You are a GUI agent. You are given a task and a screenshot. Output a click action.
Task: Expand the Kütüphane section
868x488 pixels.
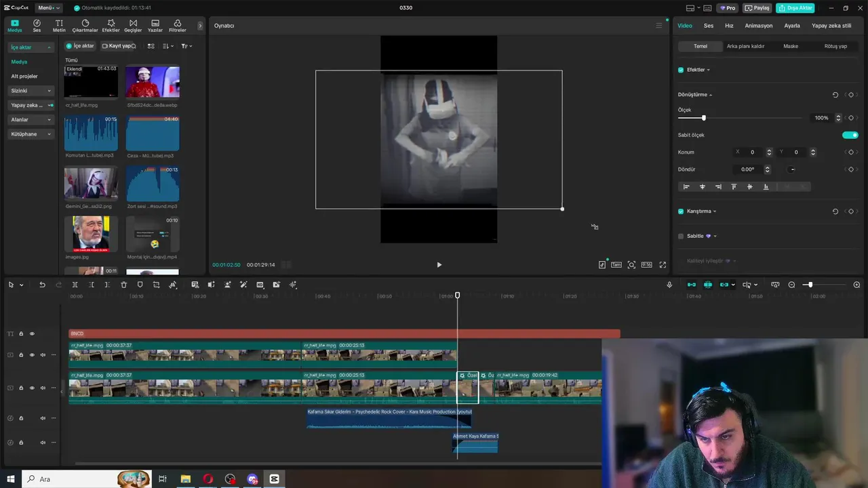point(31,134)
